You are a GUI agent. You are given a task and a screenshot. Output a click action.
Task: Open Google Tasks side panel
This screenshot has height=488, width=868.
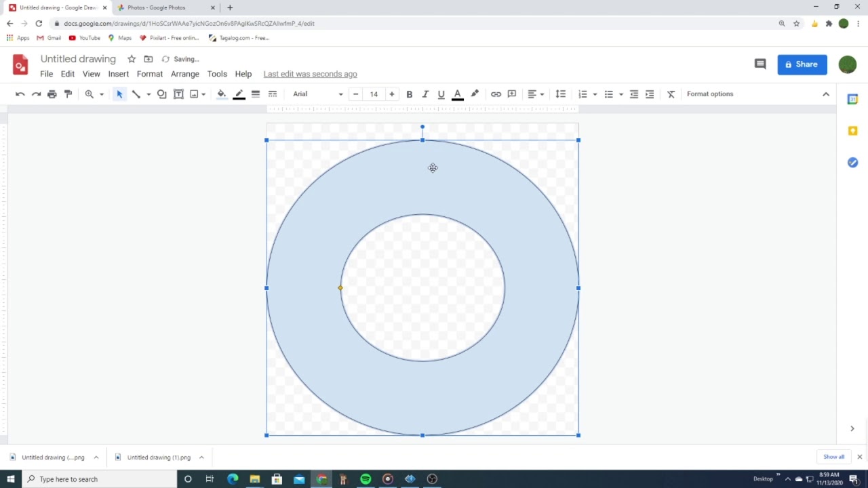click(x=853, y=163)
